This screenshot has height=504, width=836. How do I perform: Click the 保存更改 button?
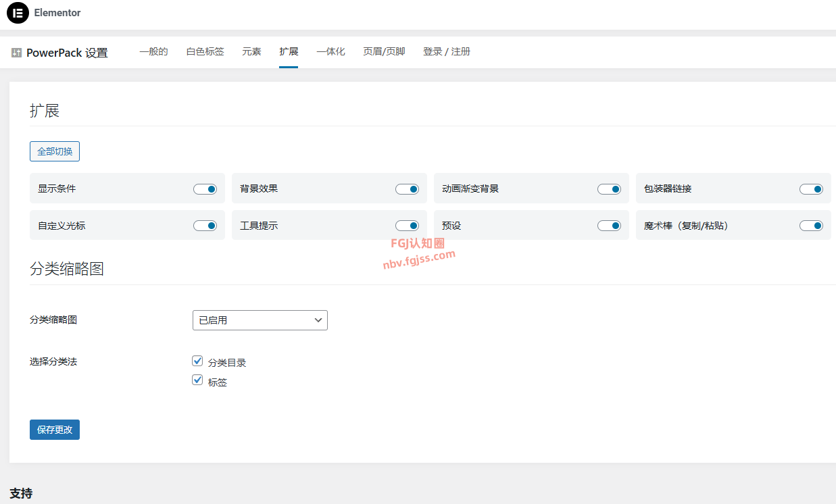tap(55, 430)
